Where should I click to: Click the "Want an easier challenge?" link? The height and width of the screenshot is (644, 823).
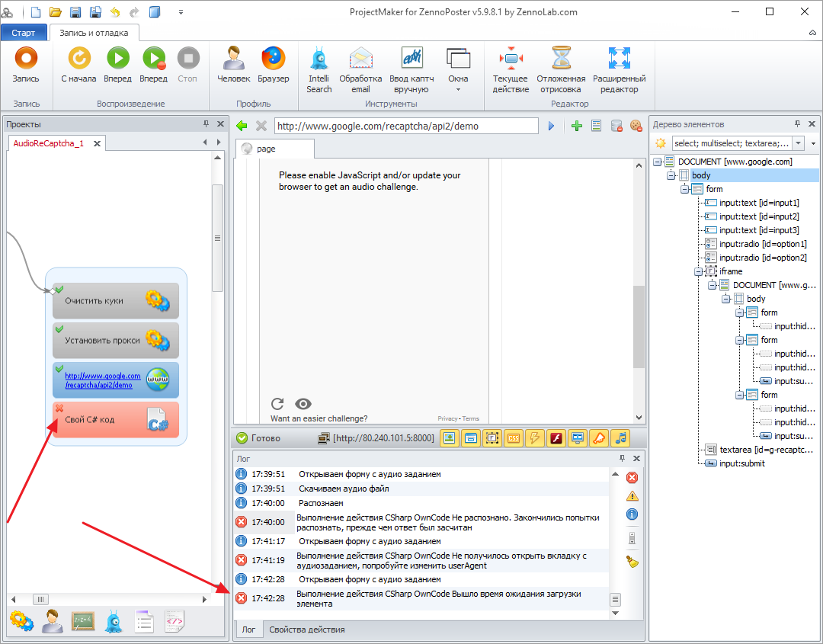click(319, 418)
